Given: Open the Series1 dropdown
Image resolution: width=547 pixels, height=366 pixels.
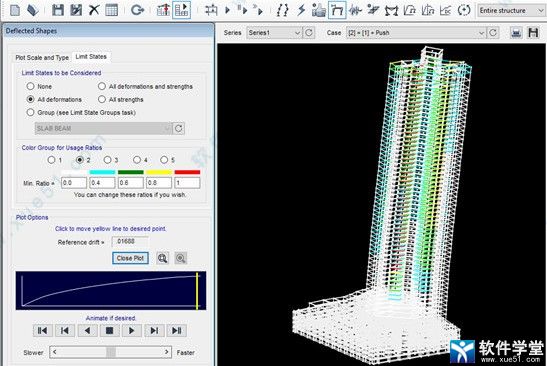Looking at the screenshot, I should (x=274, y=33).
